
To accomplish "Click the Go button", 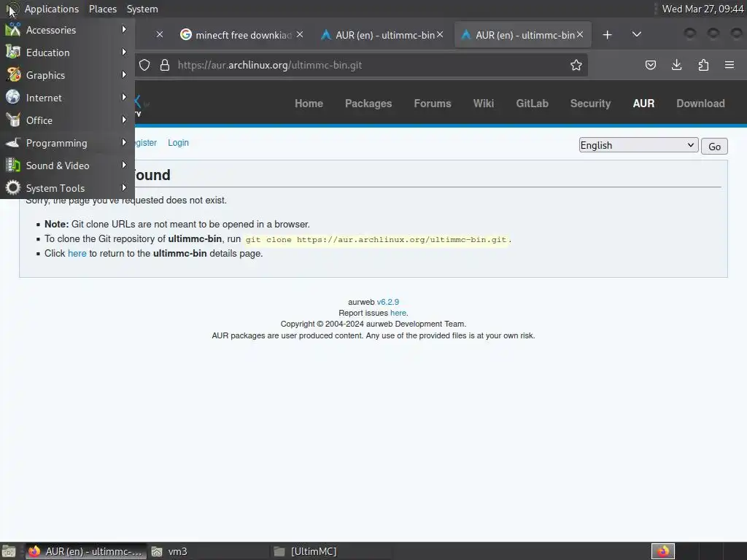I will [x=714, y=146].
